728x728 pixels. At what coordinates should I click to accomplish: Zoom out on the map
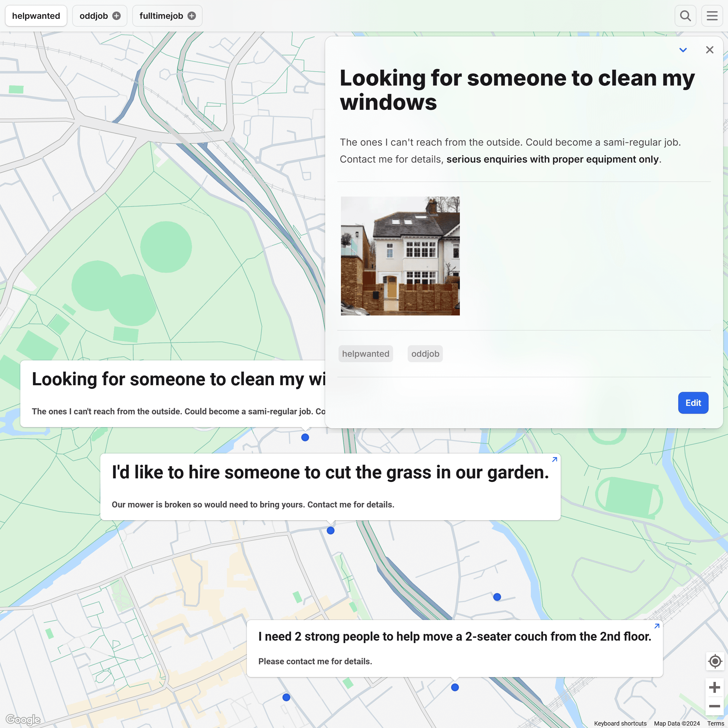(x=714, y=706)
